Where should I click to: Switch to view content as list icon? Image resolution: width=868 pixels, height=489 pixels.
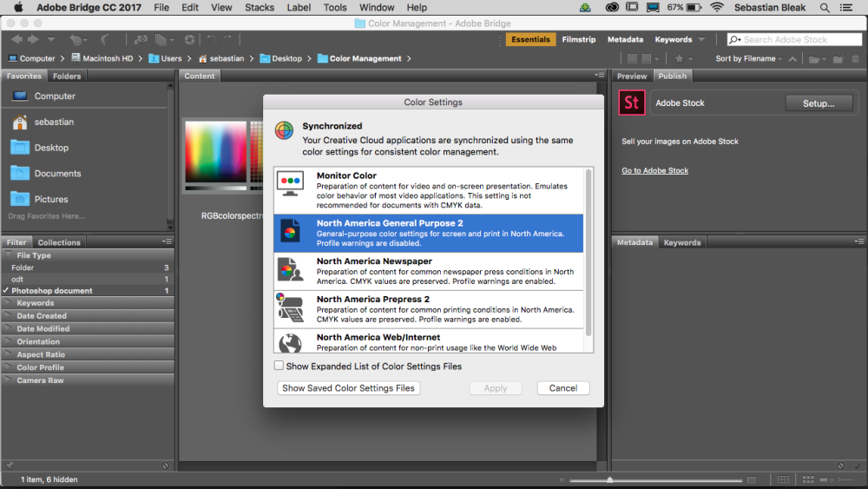point(845,479)
